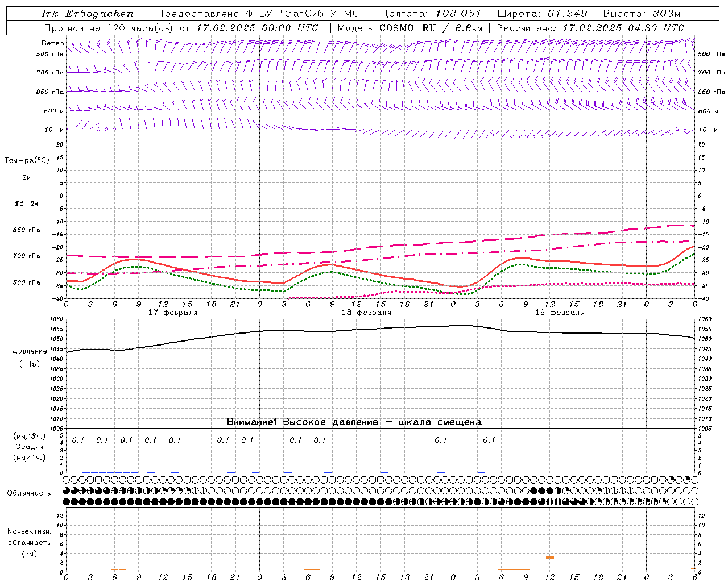Viewport: 728px width, 582px height.
Task: Click the Облачность cloudiness row label
Action: [x=29, y=493]
